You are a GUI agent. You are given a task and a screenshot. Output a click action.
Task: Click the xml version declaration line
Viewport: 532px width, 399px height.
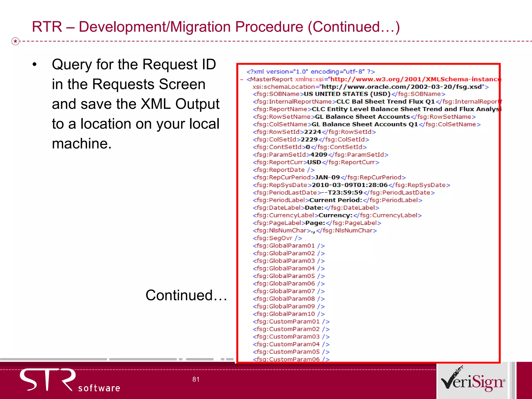(311, 72)
